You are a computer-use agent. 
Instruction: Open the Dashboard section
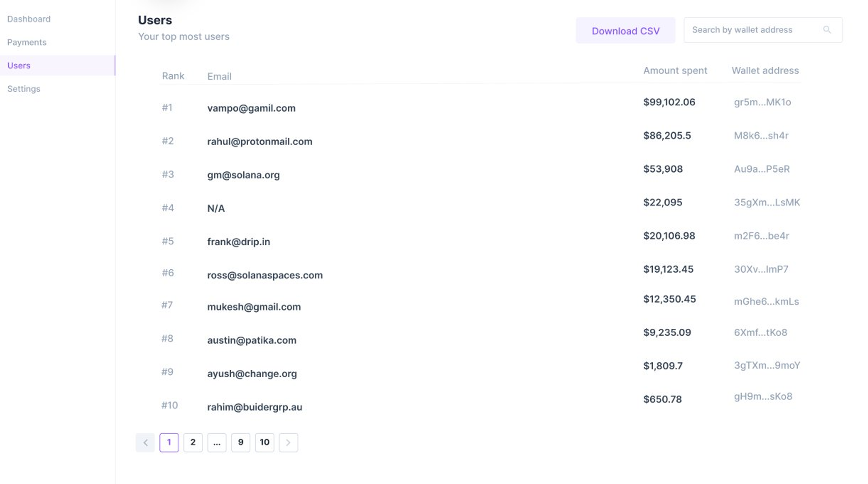click(x=29, y=19)
